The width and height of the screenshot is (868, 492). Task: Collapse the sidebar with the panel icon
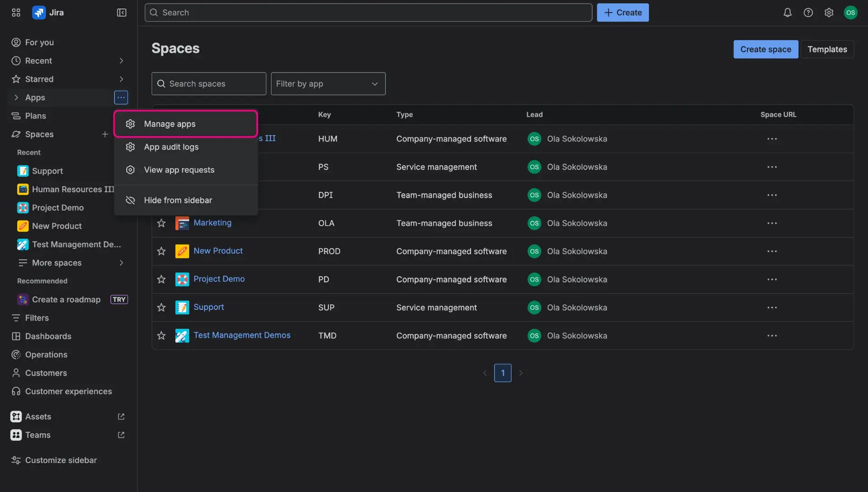coord(121,12)
